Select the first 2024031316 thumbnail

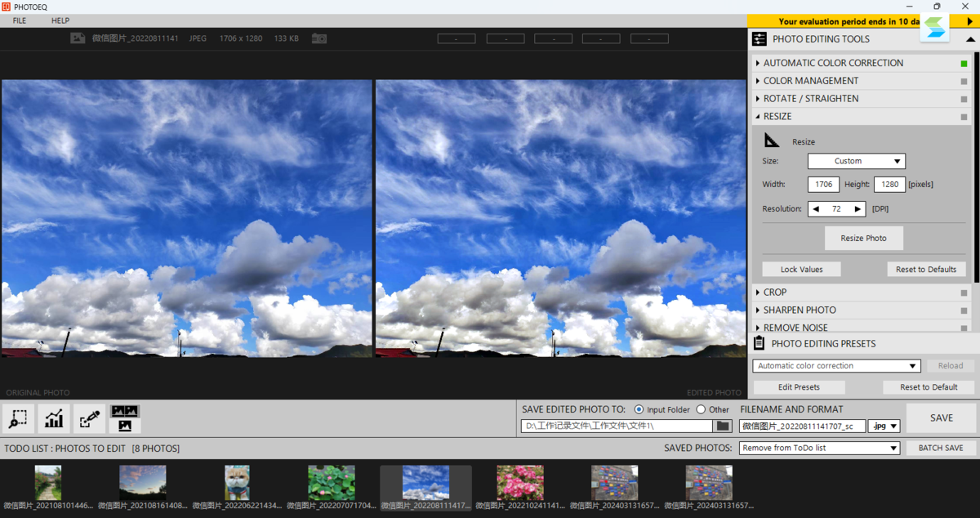click(x=614, y=483)
